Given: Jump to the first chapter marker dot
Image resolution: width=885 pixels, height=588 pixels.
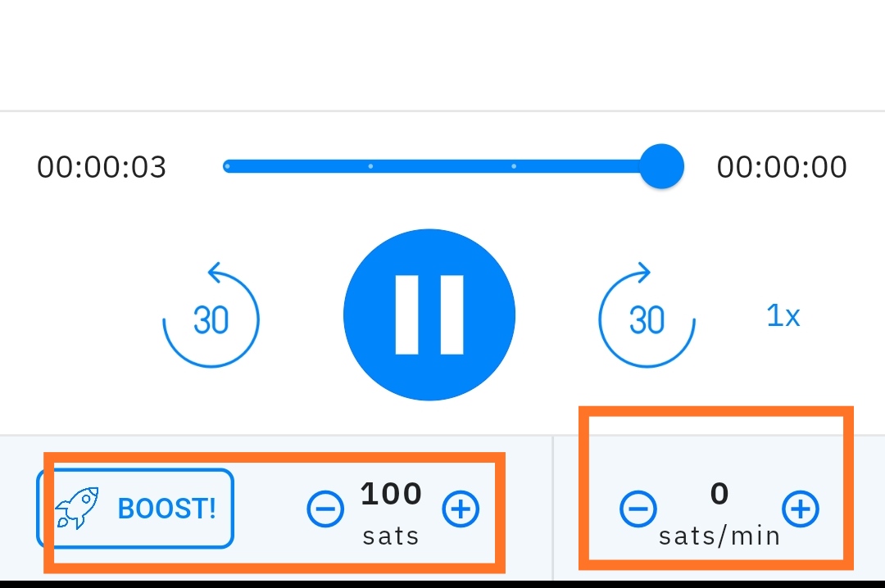Looking at the screenshot, I should pos(227,166).
